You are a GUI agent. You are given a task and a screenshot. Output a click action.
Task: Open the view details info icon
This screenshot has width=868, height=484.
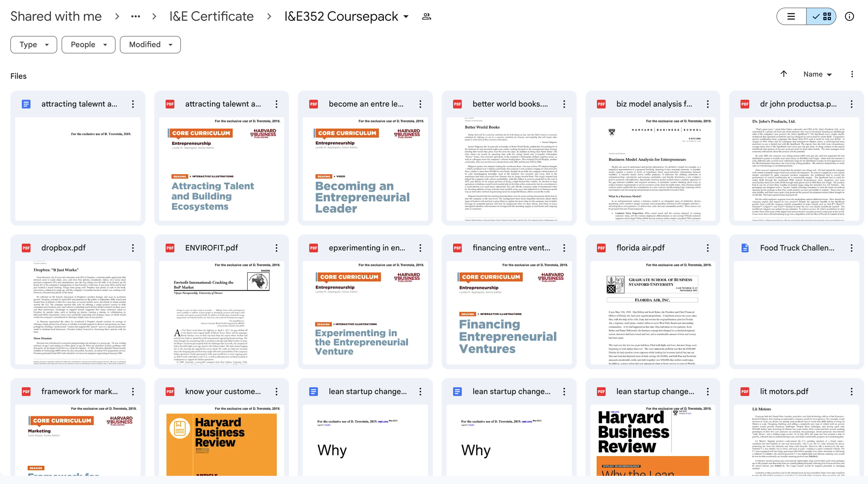pyautogui.click(x=849, y=16)
